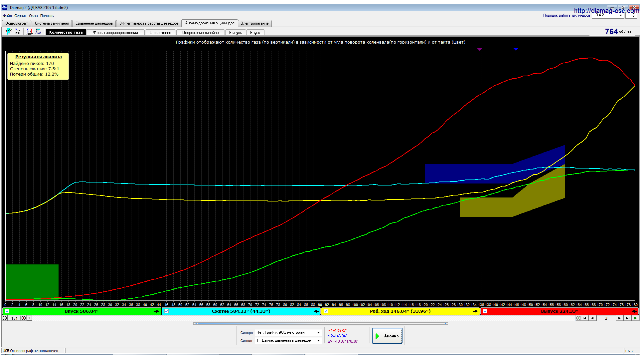644x355 pixels.
Task: Go to the next frame
Action: [619, 318]
